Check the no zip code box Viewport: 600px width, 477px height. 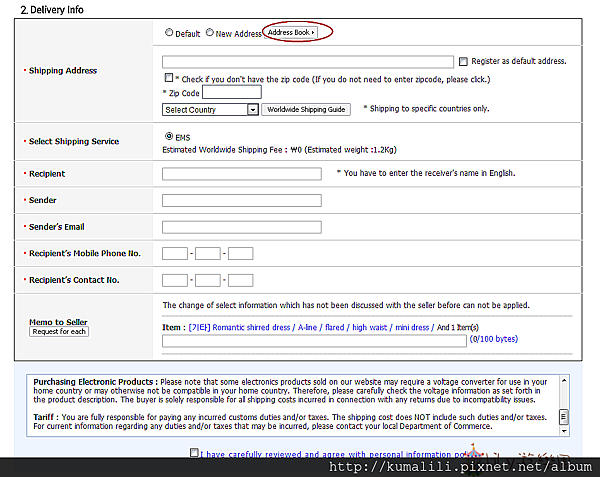point(169,78)
